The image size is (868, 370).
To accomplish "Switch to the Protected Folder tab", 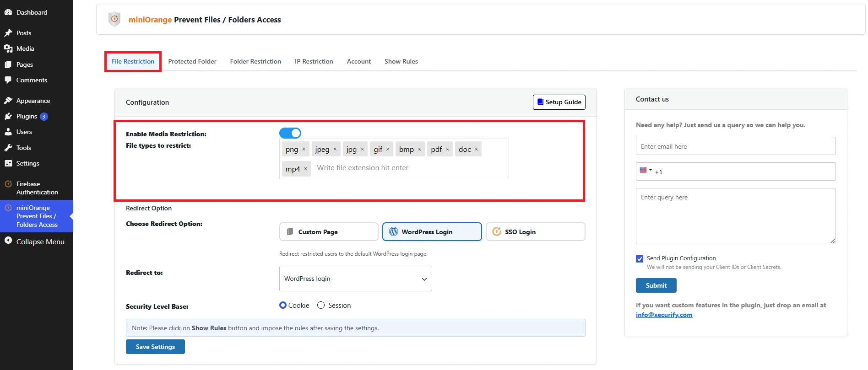I will [192, 61].
